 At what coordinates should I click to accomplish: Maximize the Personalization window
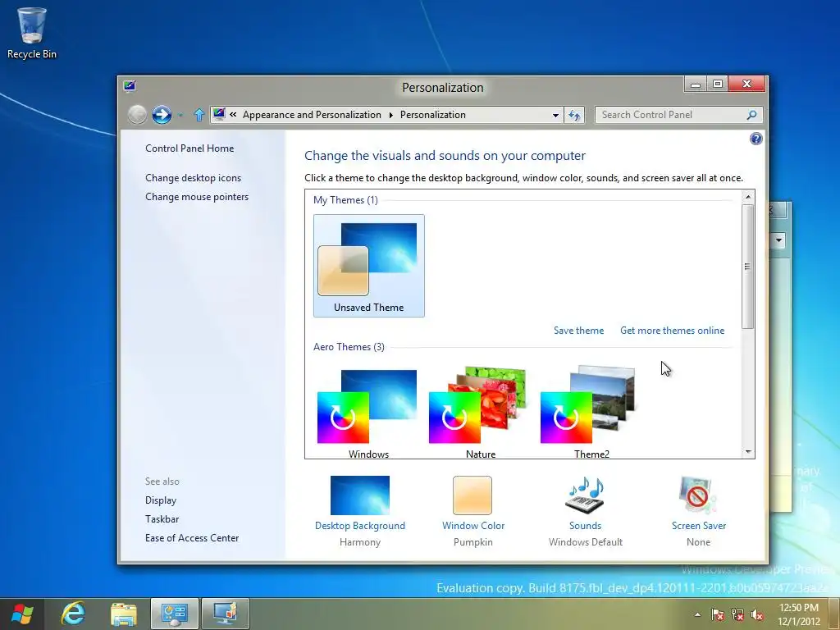click(x=718, y=84)
